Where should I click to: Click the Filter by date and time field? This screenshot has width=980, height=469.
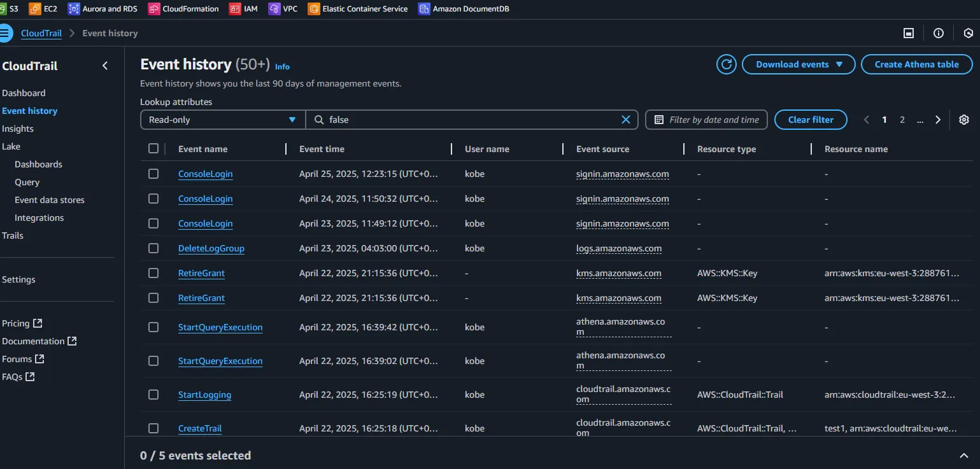(706, 120)
